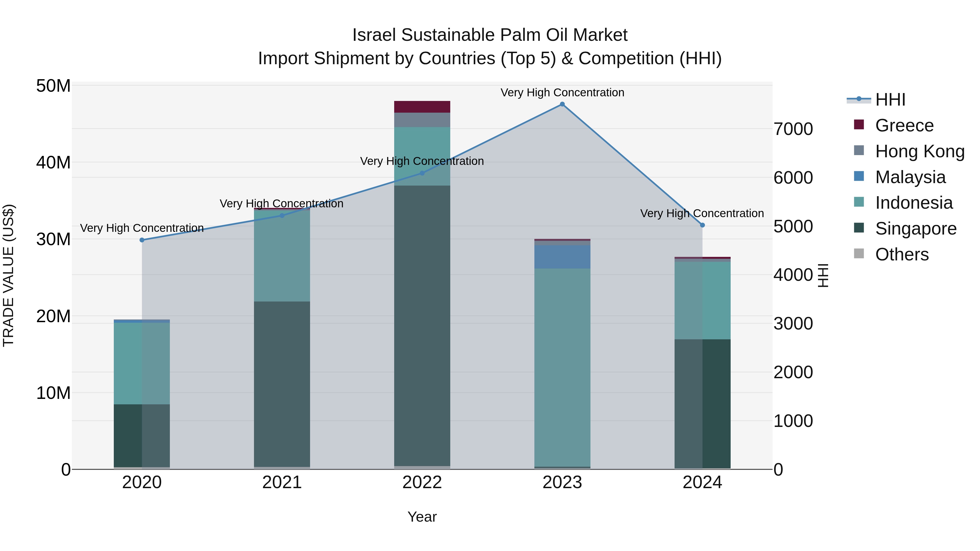
Task: Click the 2021 HHI data point marker
Action: tap(282, 216)
